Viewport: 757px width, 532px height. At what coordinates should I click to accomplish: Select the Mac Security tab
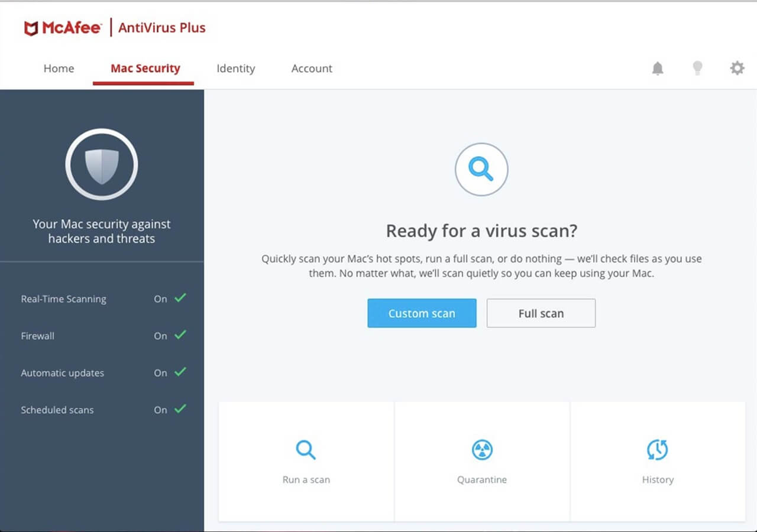[x=145, y=69]
